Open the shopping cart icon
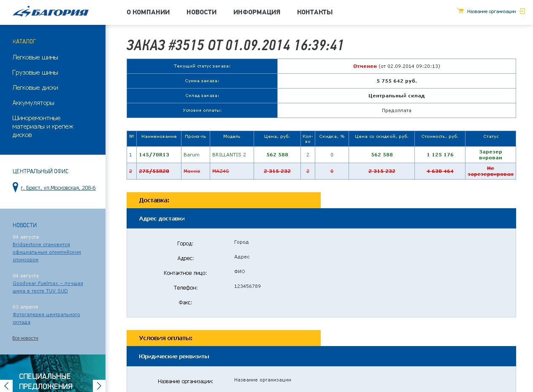Screen dimensions: 533x392 coord(460,11)
